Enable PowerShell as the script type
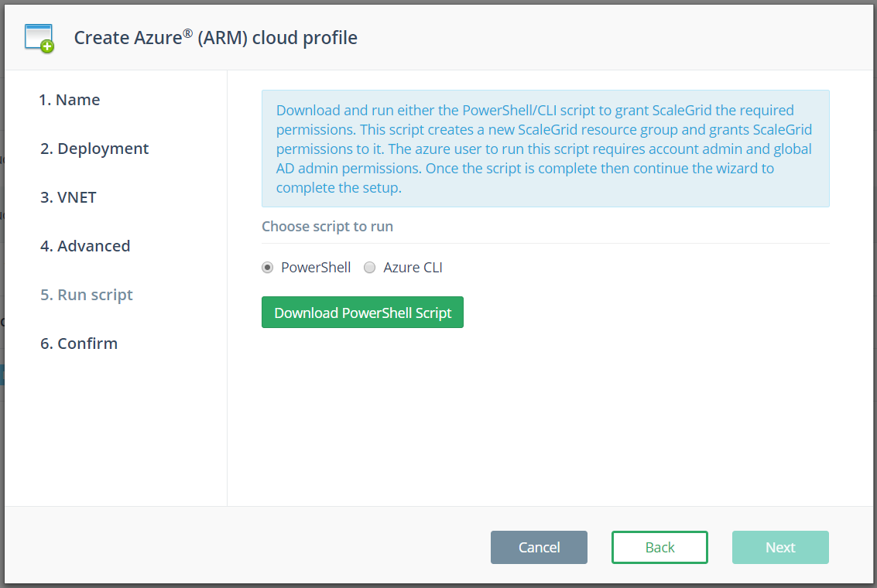877x588 pixels. click(267, 267)
